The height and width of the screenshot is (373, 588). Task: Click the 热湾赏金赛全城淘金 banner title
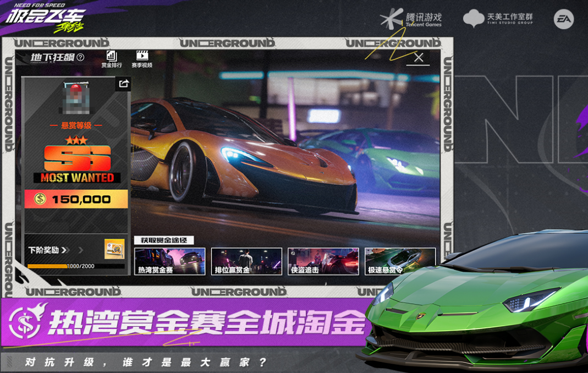pos(207,322)
